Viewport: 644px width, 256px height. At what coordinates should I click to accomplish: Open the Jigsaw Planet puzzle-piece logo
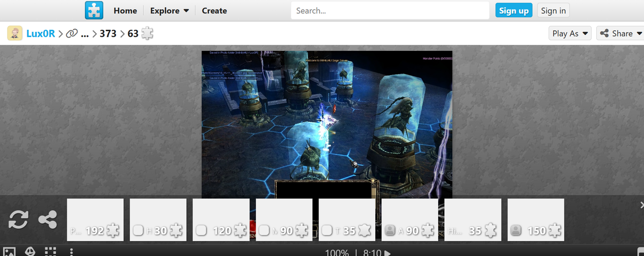94,10
